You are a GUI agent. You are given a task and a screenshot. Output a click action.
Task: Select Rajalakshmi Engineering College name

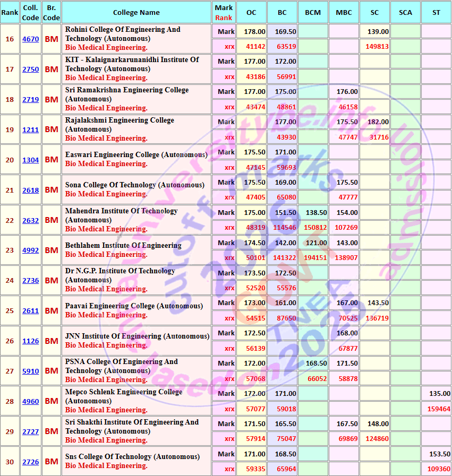point(120,125)
